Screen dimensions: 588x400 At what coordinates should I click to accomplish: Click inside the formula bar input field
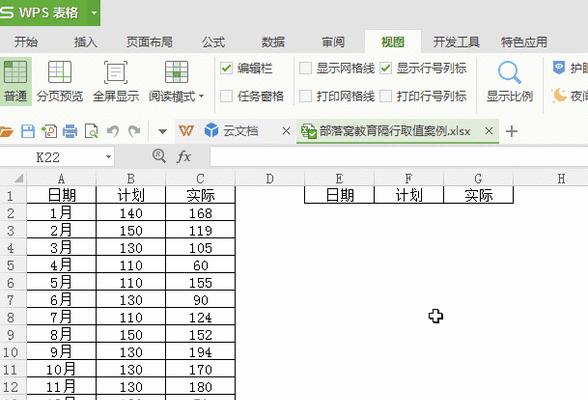(399, 157)
